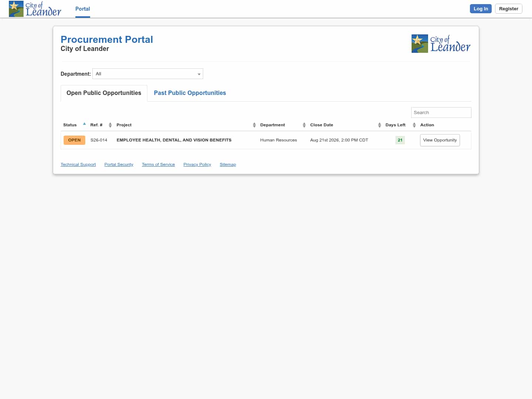Sort by Project column arrows
Viewport: 532px width, 399px height.
click(254, 125)
